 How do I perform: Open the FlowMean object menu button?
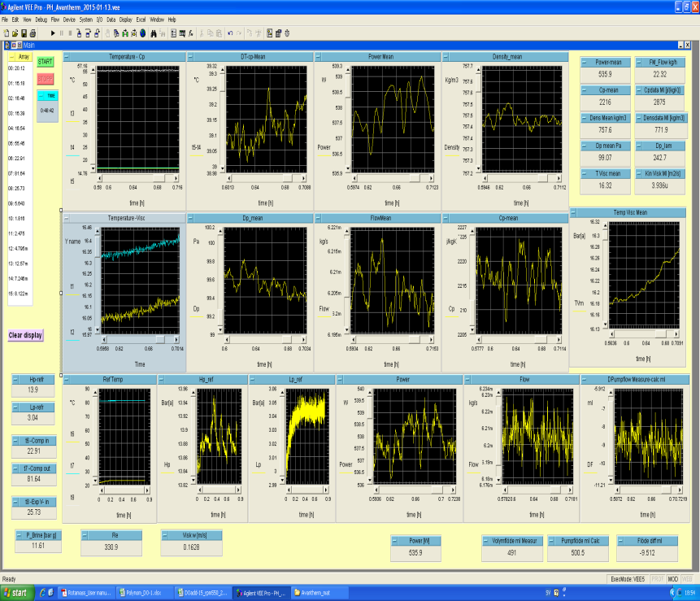[x=319, y=218]
